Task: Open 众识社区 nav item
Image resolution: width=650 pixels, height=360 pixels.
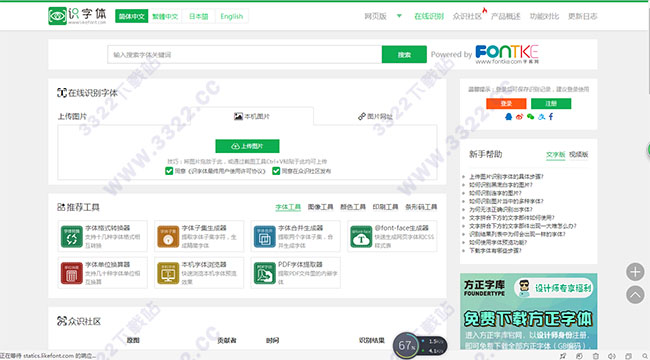Action: tap(467, 16)
